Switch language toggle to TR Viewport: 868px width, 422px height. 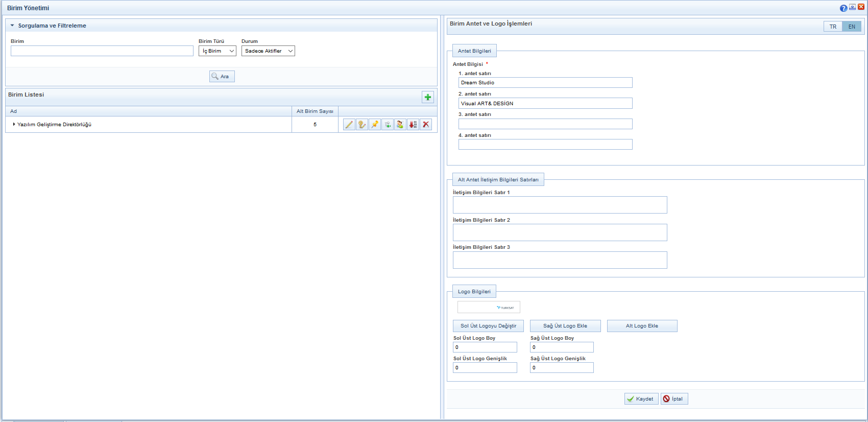click(833, 27)
